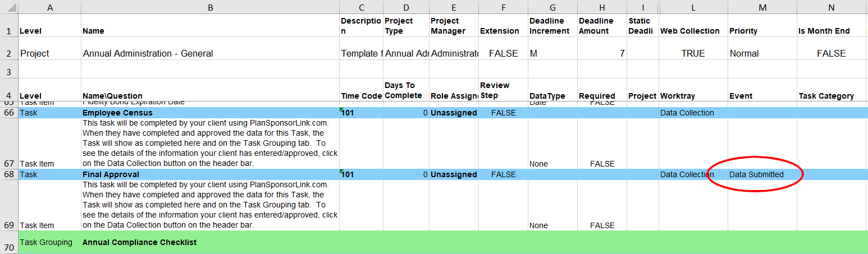868x254 pixels.
Task: Click the select-all corner of the sheet
Action: [x=9, y=7]
